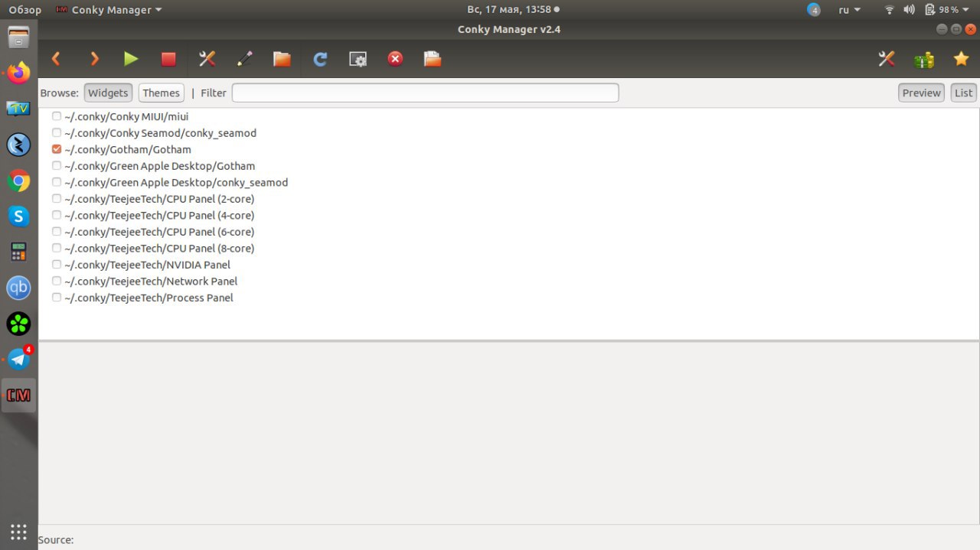Viewport: 980px width, 550px height.
Task: Open Edit Widget tools icon beside stop
Action: (207, 59)
